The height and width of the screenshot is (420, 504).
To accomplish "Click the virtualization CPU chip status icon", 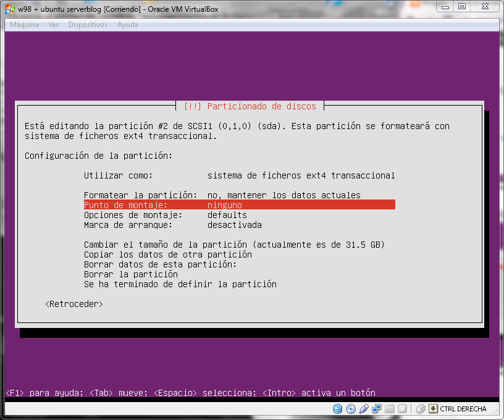I will tap(403, 409).
